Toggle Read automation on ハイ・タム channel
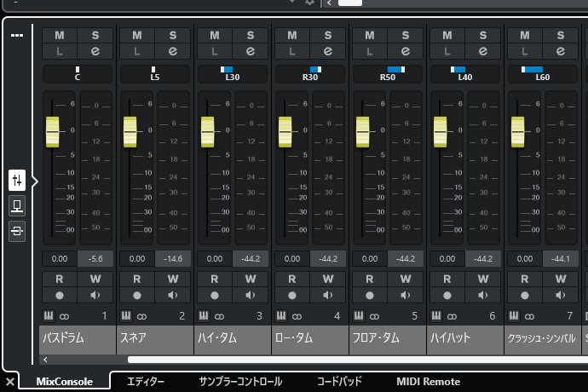Image resolution: width=588 pixels, height=392 pixels. [x=214, y=279]
